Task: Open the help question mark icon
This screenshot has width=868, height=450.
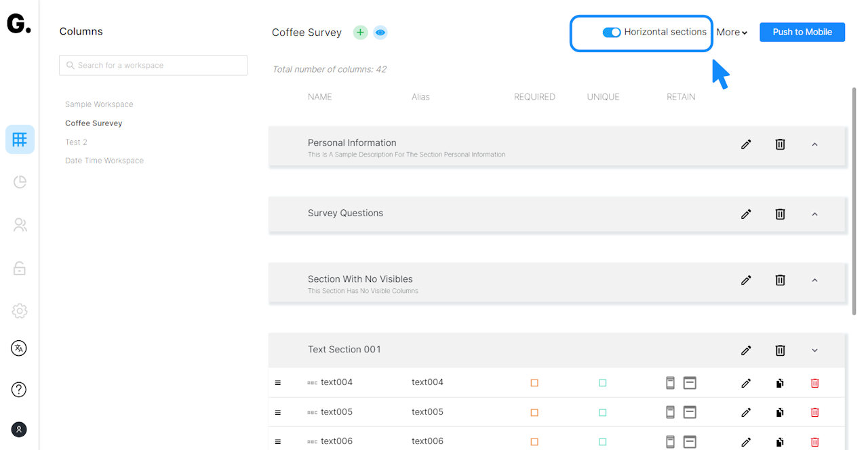Action: 19,390
